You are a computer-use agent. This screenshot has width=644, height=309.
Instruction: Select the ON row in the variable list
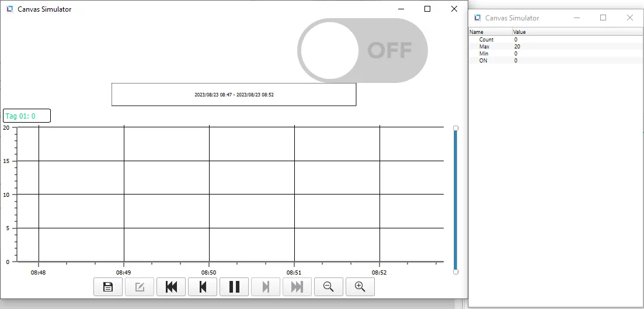[483, 61]
